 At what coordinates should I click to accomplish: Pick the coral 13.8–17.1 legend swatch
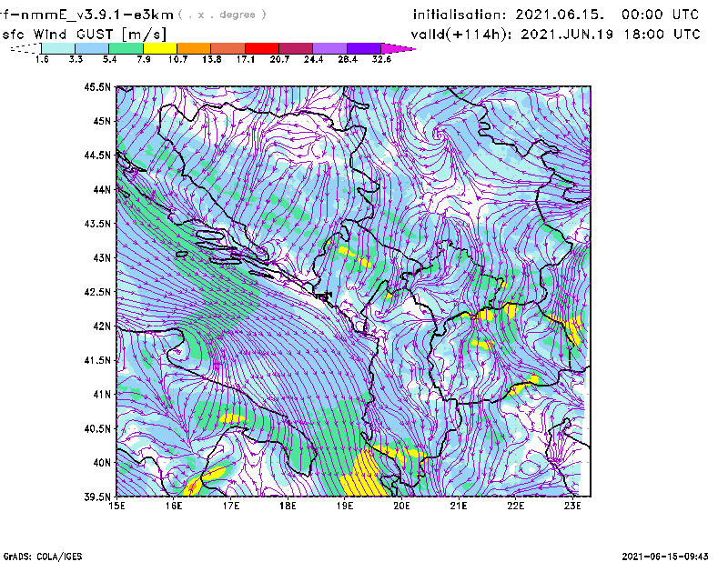228,48
